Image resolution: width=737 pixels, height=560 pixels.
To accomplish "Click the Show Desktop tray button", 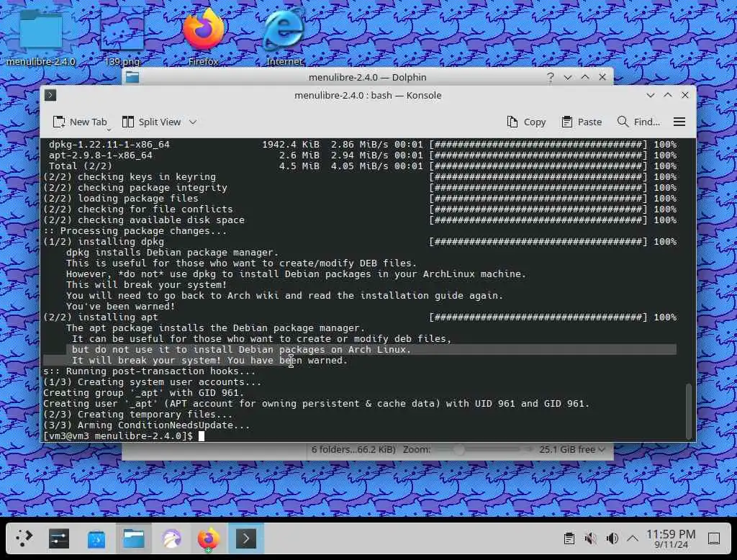I will [714, 538].
